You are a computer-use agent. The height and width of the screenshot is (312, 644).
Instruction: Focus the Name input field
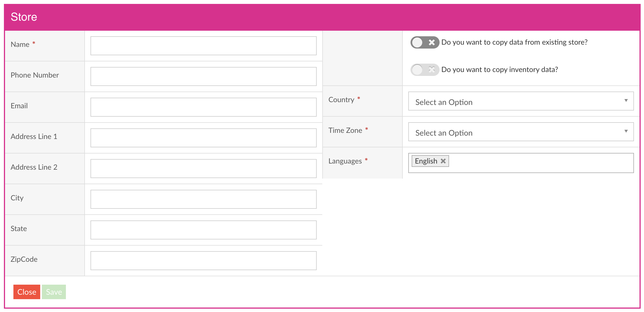click(x=203, y=46)
